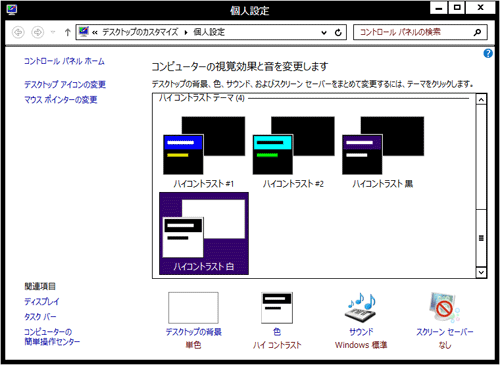The image size is (500, 365).
Task: Open コンピューターの簡単操作センター link
Action: tap(52, 337)
